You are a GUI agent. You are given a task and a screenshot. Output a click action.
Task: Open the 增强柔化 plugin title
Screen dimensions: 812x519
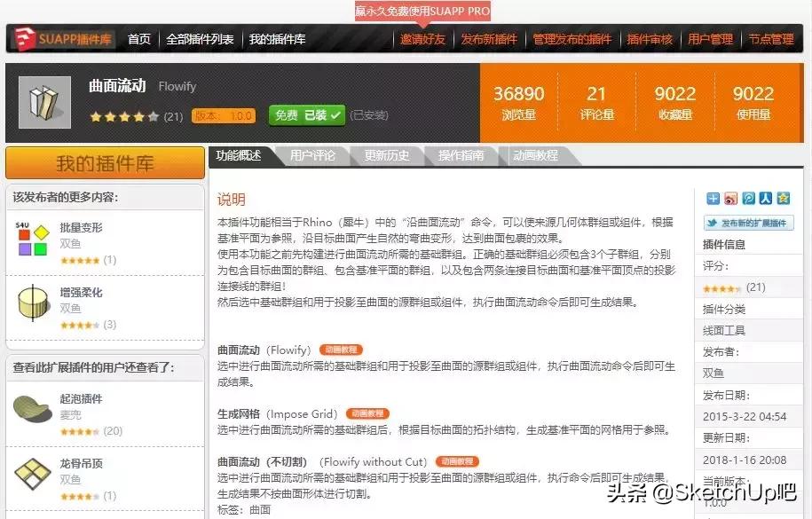[82, 292]
